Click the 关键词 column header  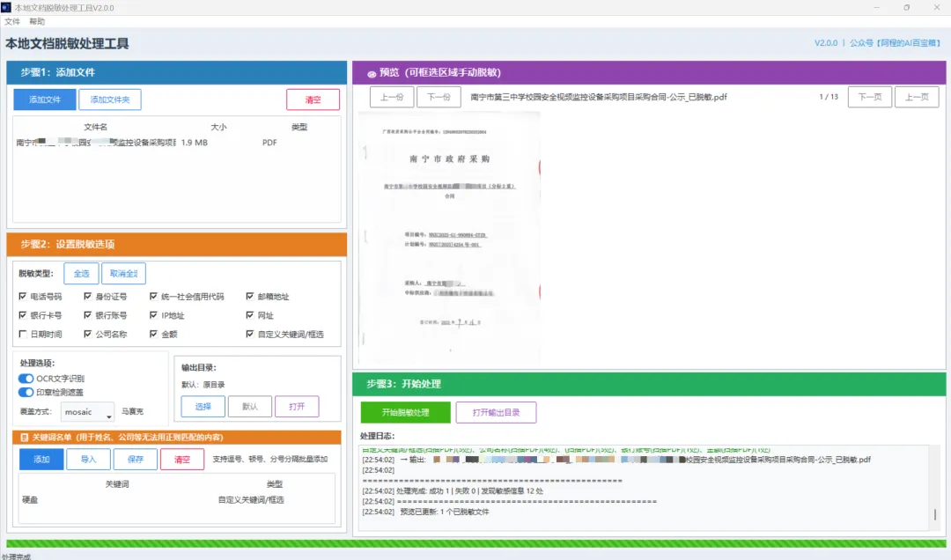pos(116,484)
